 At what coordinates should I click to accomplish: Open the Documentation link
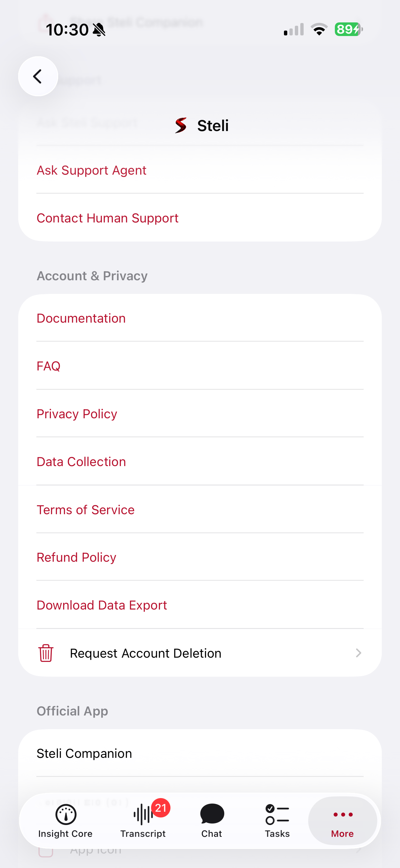pyautogui.click(x=81, y=318)
